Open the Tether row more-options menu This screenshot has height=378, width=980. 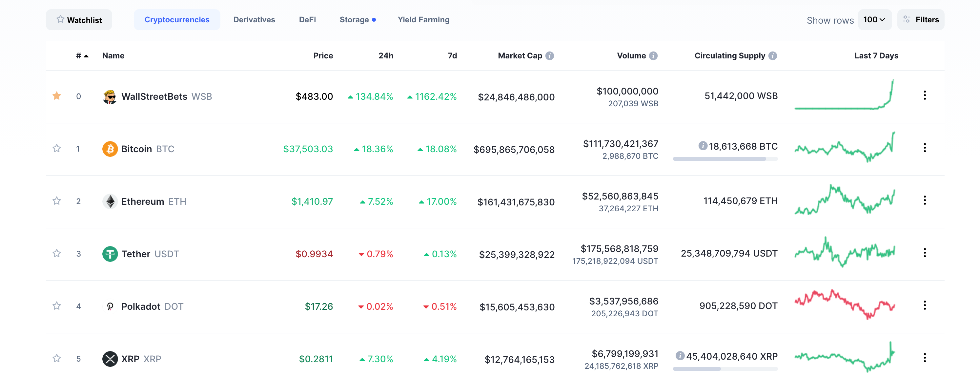point(925,253)
